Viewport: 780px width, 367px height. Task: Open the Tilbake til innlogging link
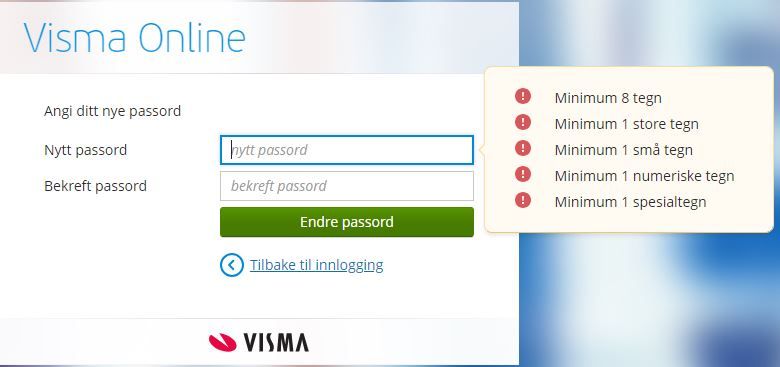click(x=316, y=265)
